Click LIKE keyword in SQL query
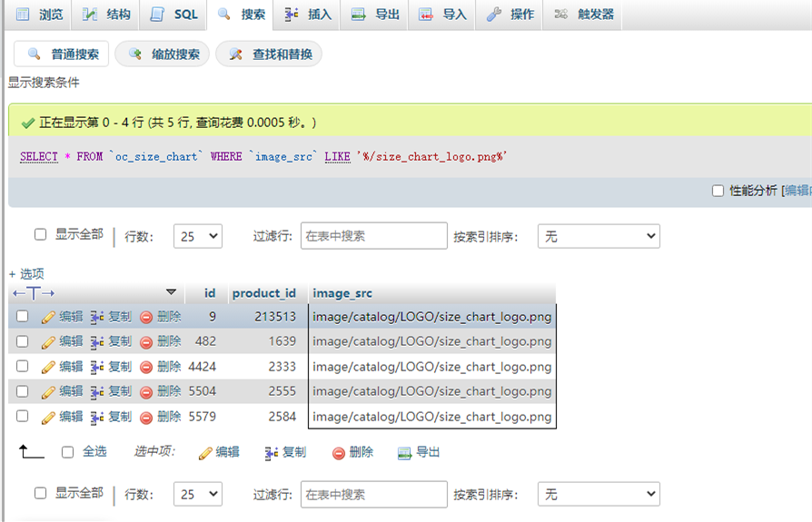 [x=338, y=156]
